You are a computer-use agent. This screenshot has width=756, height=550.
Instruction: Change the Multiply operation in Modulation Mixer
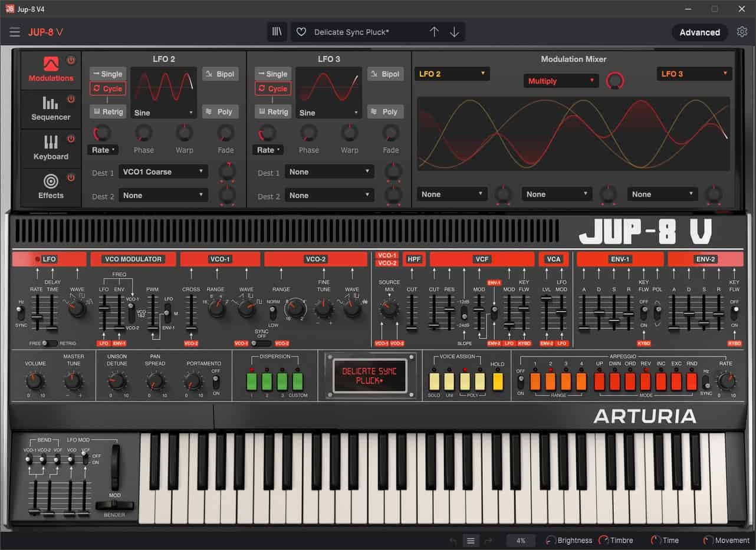(560, 81)
